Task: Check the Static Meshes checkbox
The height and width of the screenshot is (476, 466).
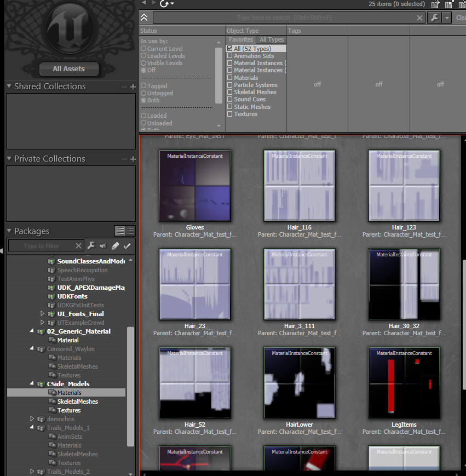Action: pos(229,107)
